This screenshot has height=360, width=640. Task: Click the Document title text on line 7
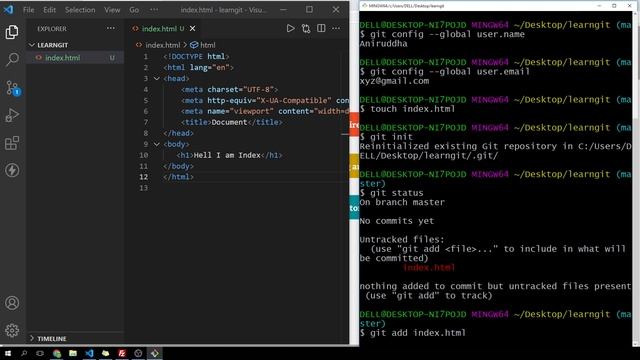(229, 122)
